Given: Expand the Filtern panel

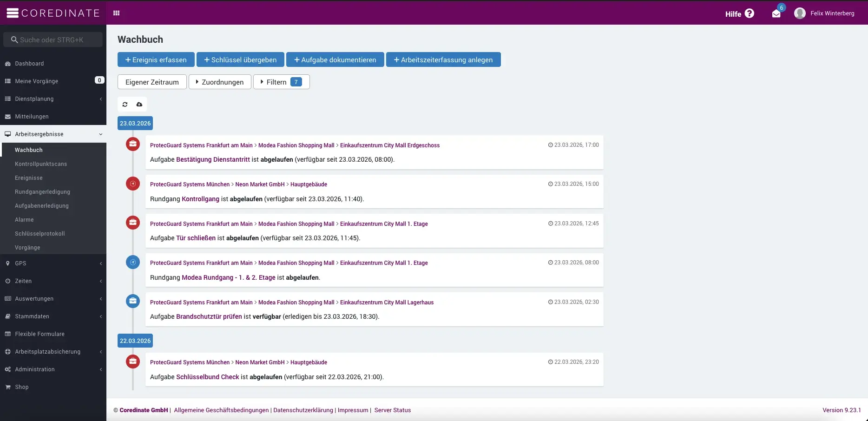Looking at the screenshot, I should click(281, 82).
